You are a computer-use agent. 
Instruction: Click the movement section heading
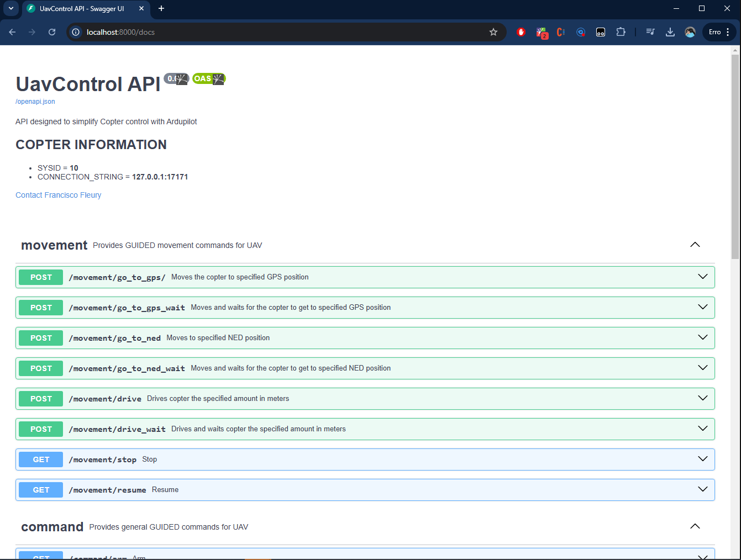pos(54,245)
